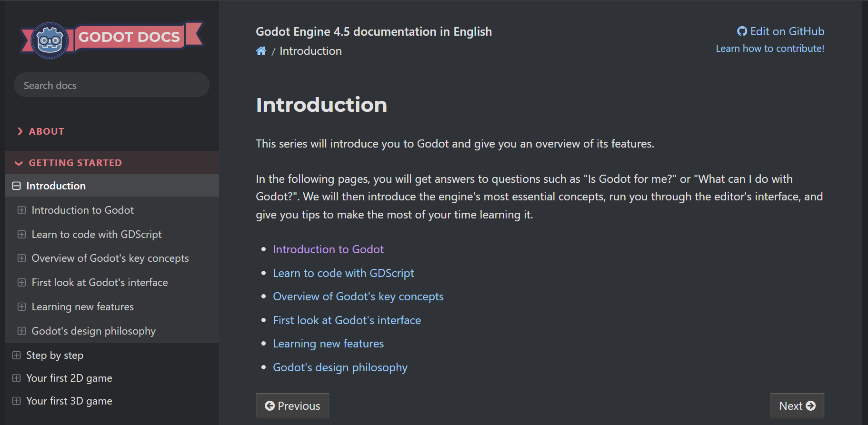The width and height of the screenshot is (868, 425).
Task: Focus the Search docs input field
Action: (x=111, y=85)
